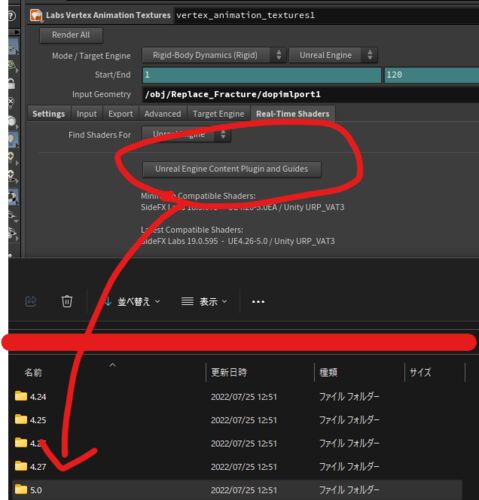Viewport: 479px width, 500px height.
Task: Switch to the Target Engine tab
Action: click(219, 114)
